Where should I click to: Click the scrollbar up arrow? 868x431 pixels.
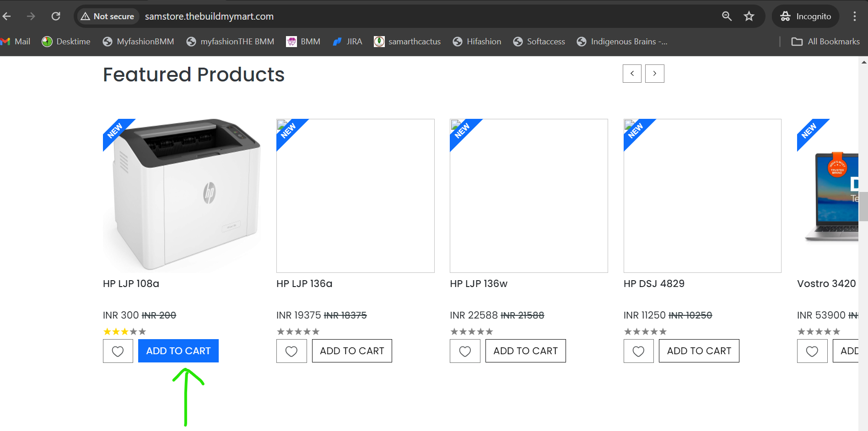863,61
